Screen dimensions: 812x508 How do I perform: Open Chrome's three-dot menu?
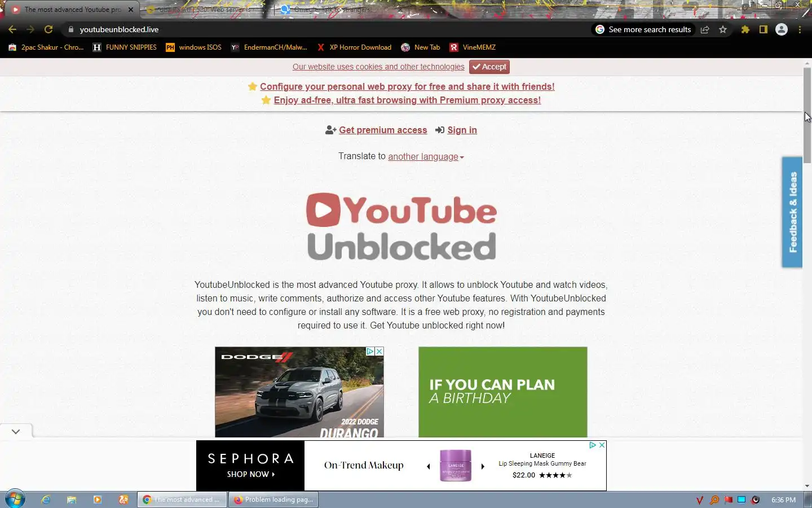(x=800, y=29)
